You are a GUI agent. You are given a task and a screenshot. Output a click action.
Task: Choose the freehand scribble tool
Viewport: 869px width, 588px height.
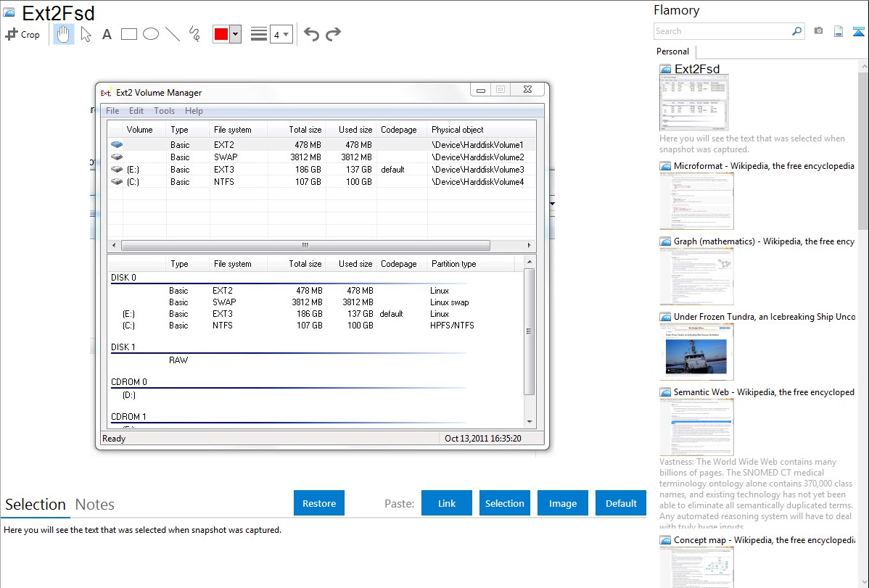pos(194,34)
